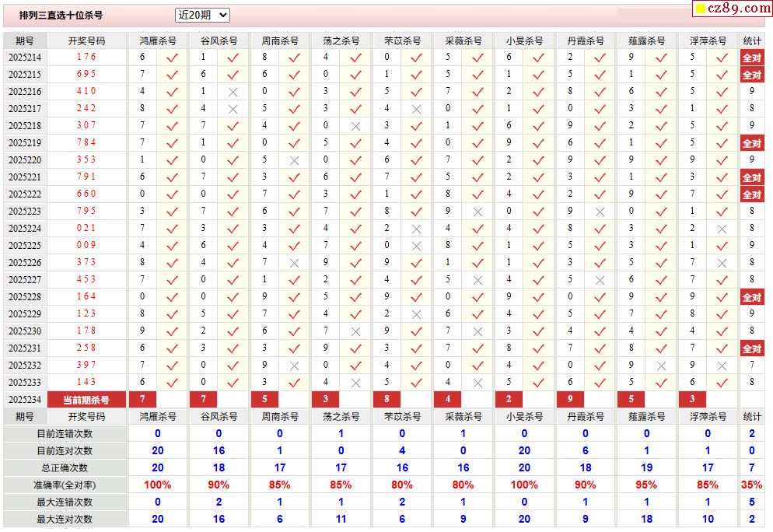Viewport: 773px width, 532px height.
Task: Click the top 蒹露杀号 column header
Action: pos(647,41)
